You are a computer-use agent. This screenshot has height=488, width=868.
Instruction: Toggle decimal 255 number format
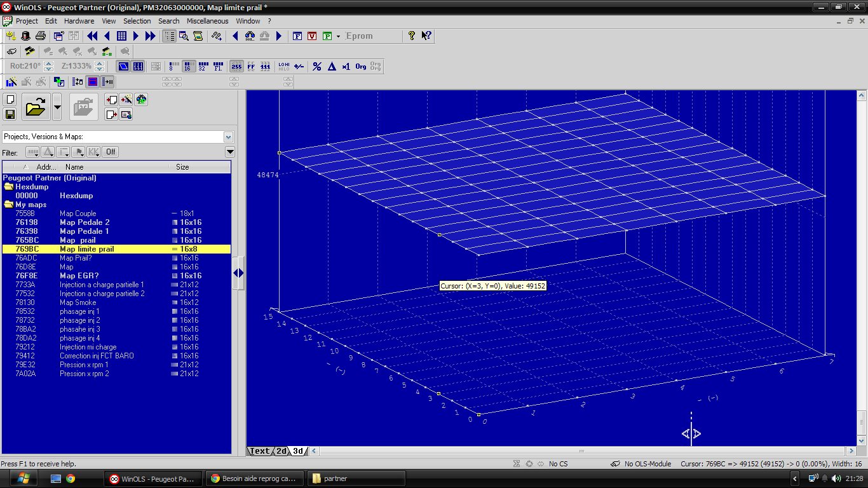(x=236, y=66)
